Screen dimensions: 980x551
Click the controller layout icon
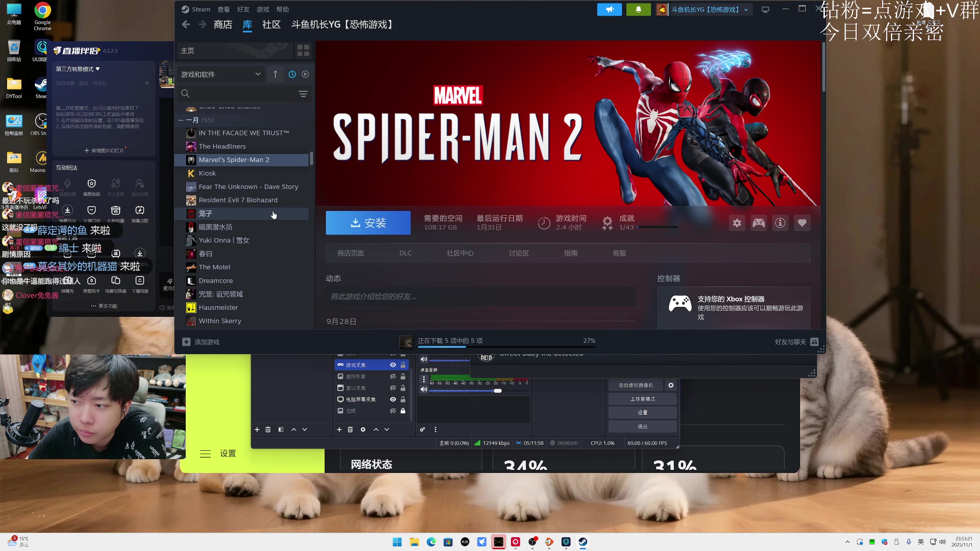click(x=758, y=223)
